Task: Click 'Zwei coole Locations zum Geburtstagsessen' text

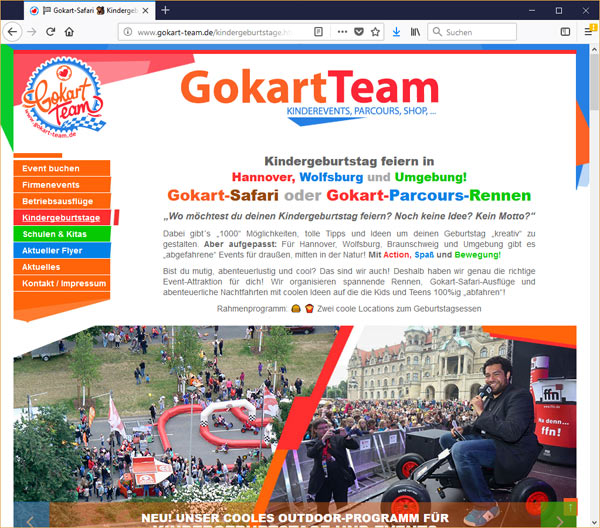Action: pos(399,309)
